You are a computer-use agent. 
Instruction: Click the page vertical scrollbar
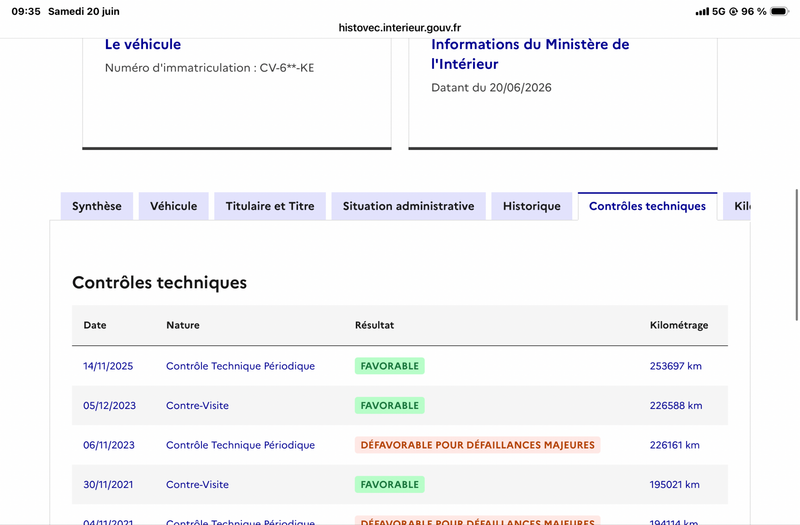tap(796, 255)
